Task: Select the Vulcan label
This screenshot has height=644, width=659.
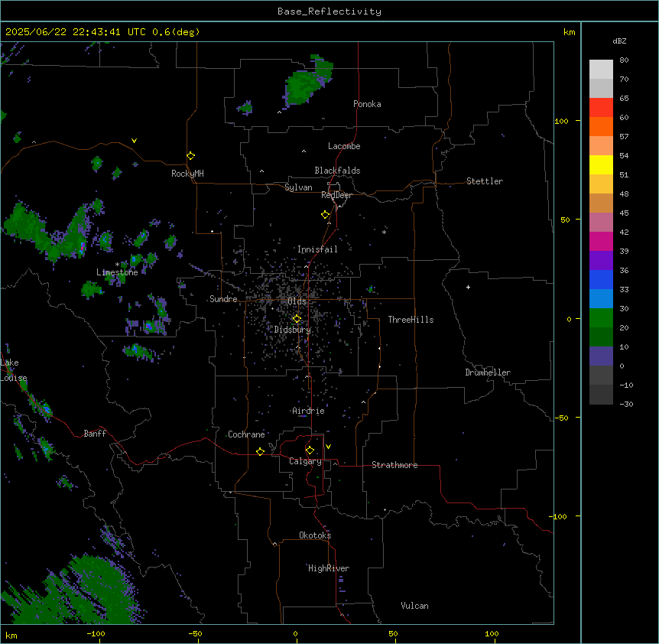Action: click(415, 606)
